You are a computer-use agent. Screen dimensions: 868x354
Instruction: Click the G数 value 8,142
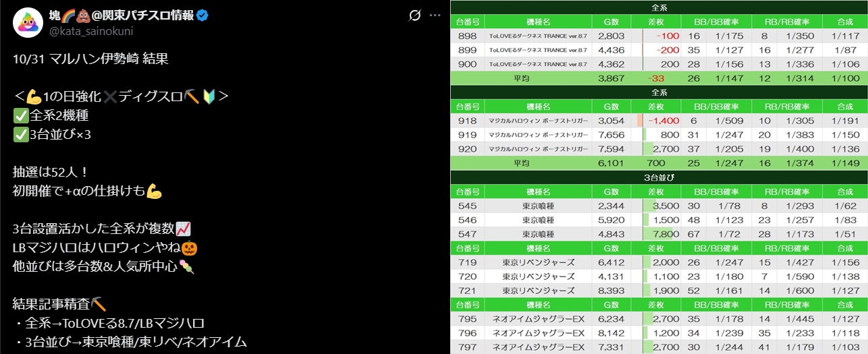(x=612, y=333)
